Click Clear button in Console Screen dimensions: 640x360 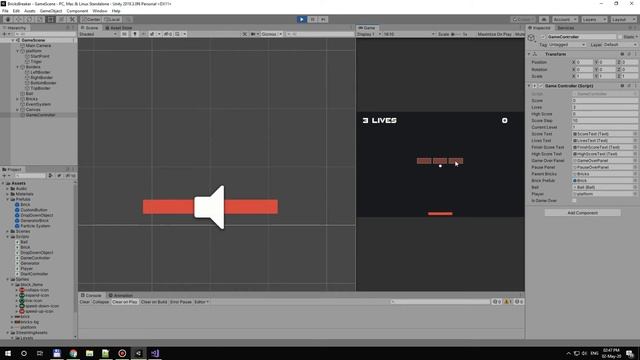[84, 302]
